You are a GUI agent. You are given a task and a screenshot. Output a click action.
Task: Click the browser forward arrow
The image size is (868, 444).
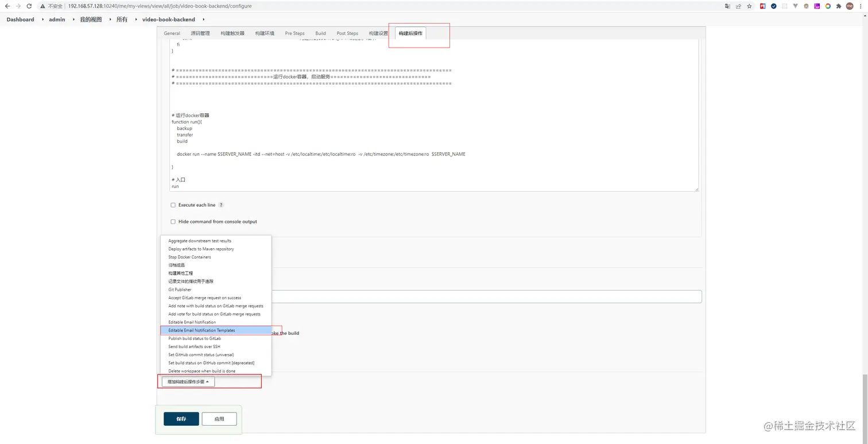click(x=18, y=6)
